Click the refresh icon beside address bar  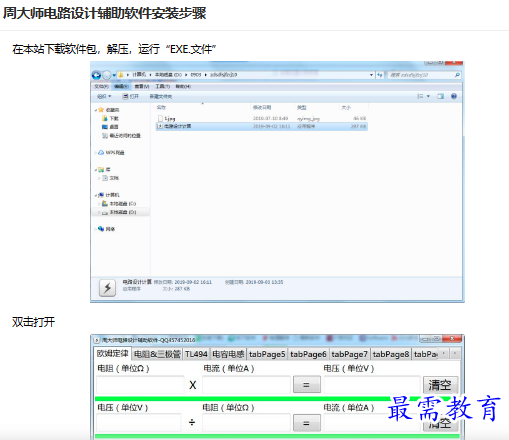click(x=380, y=75)
